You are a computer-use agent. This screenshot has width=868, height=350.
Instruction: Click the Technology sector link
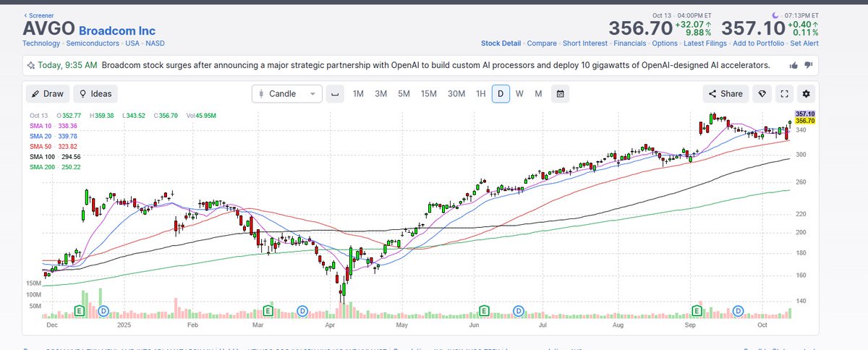(41, 43)
